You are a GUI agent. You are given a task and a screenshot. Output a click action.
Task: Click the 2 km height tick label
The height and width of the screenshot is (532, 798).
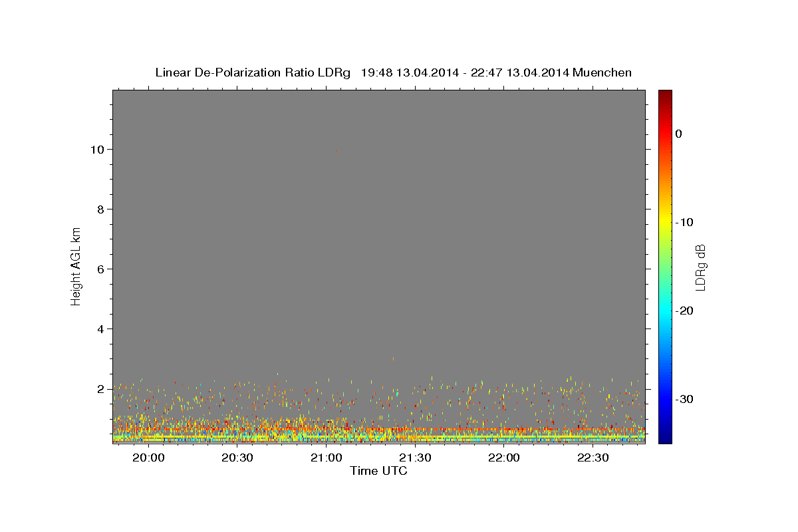pos(102,389)
